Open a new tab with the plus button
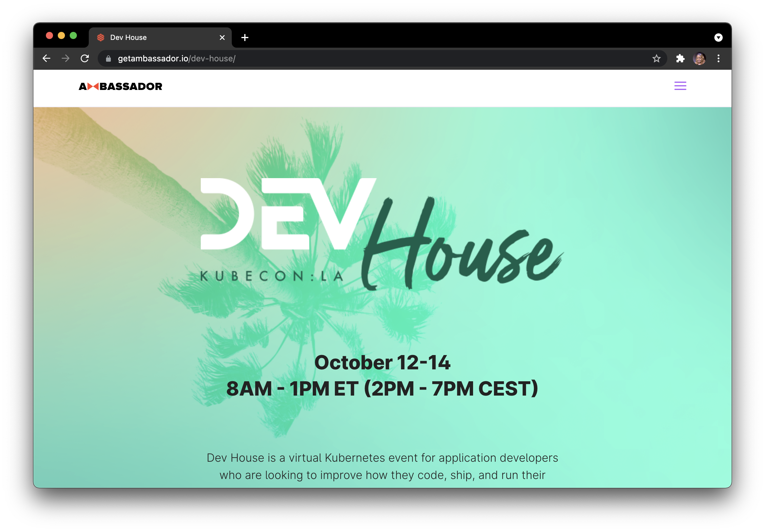Screen dimensions: 765x532 coord(245,37)
